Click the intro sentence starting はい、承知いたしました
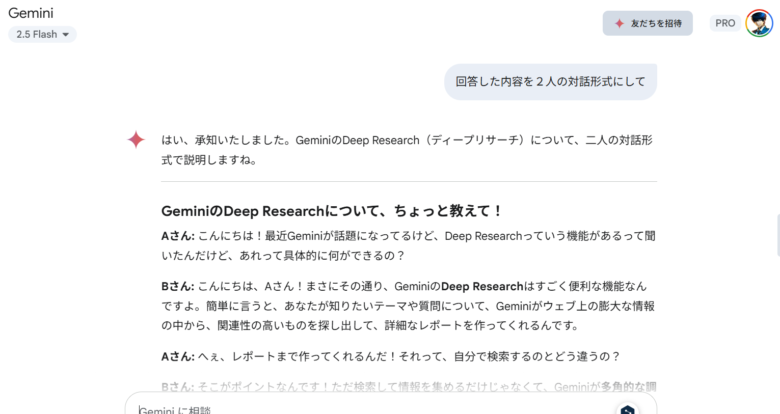This screenshot has height=414, width=780. click(x=407, y=150)
